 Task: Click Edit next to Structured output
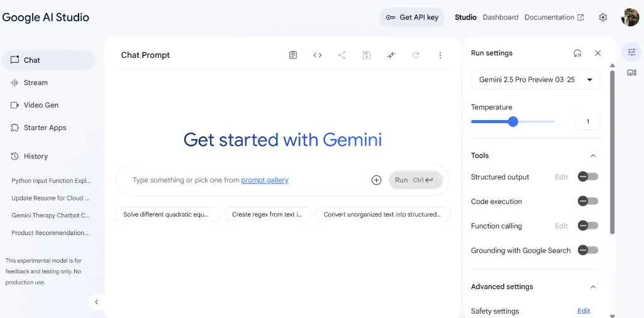pos(561,177)
